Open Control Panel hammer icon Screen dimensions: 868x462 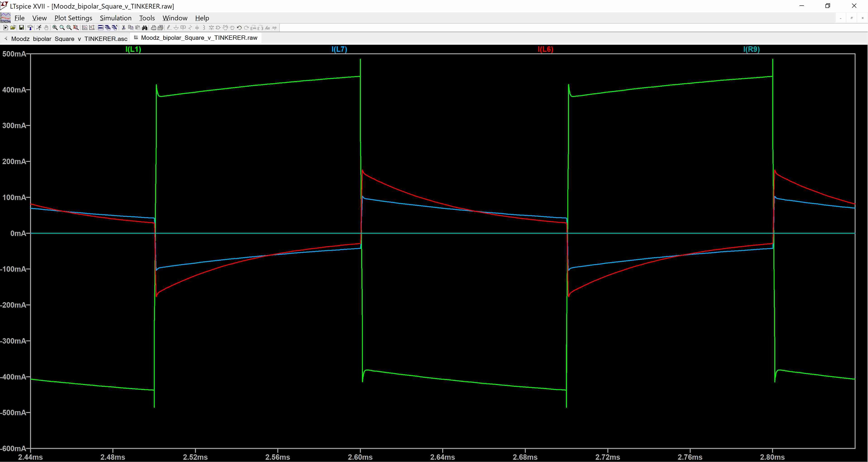[x=30, y=28]
